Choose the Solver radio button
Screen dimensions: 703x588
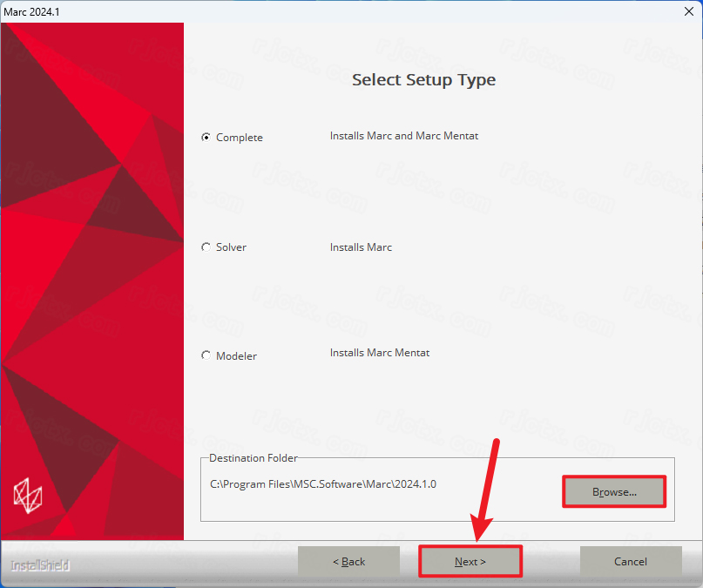206,247
